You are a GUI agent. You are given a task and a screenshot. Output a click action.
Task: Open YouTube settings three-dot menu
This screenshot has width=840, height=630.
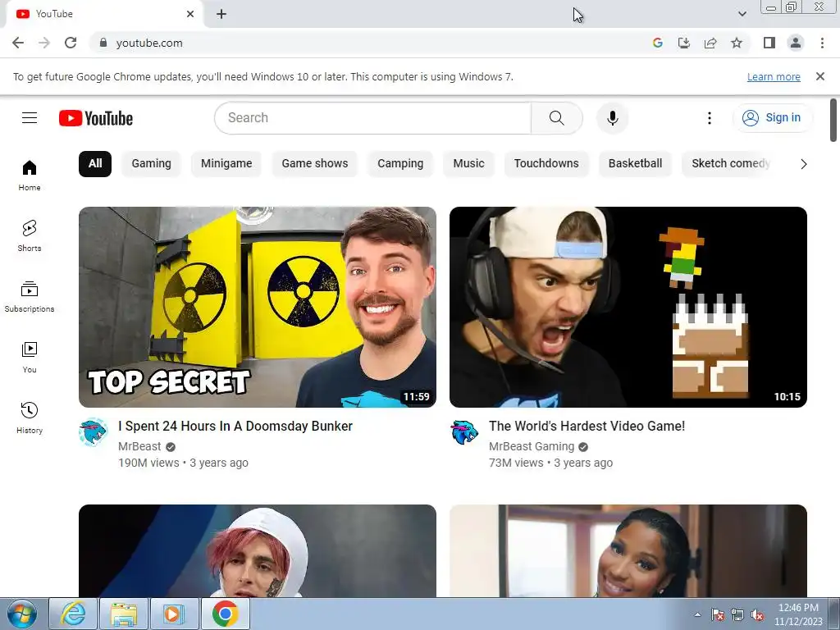pyautogui.click(x=710, y=118)
